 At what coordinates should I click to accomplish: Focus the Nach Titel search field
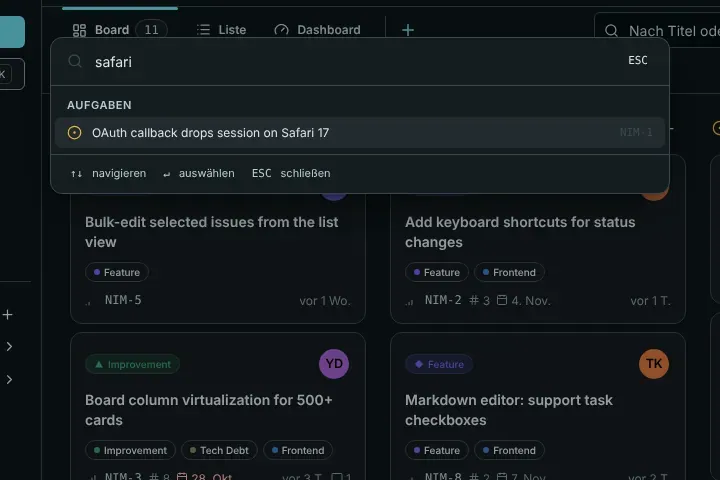tap(657, 31)
